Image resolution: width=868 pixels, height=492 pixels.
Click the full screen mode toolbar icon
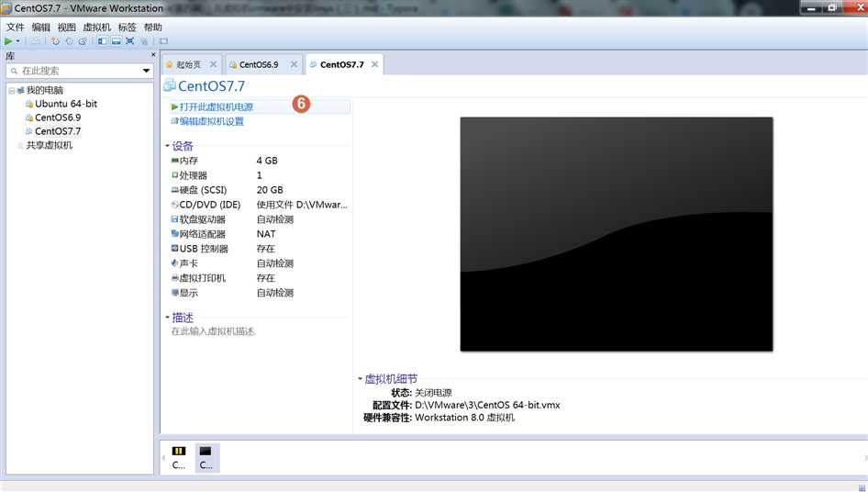click(130, 41)
